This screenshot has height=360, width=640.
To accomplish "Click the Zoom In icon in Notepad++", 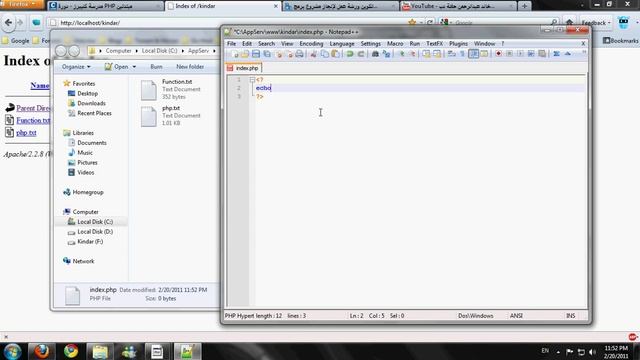I will [x=402, y=54].
